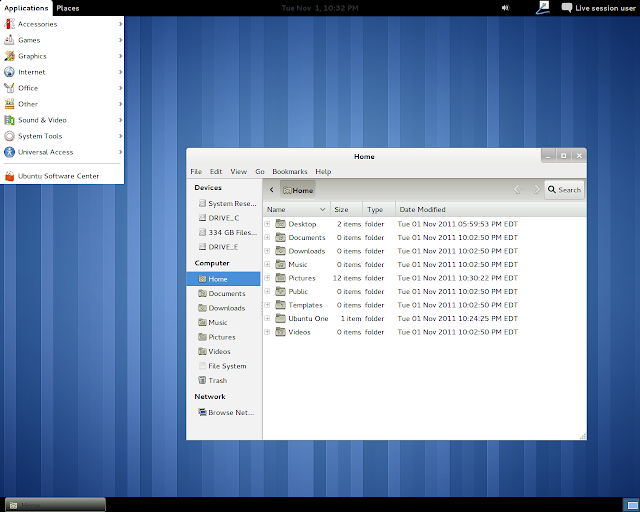Select Home in the sidebar

point(224,279)
